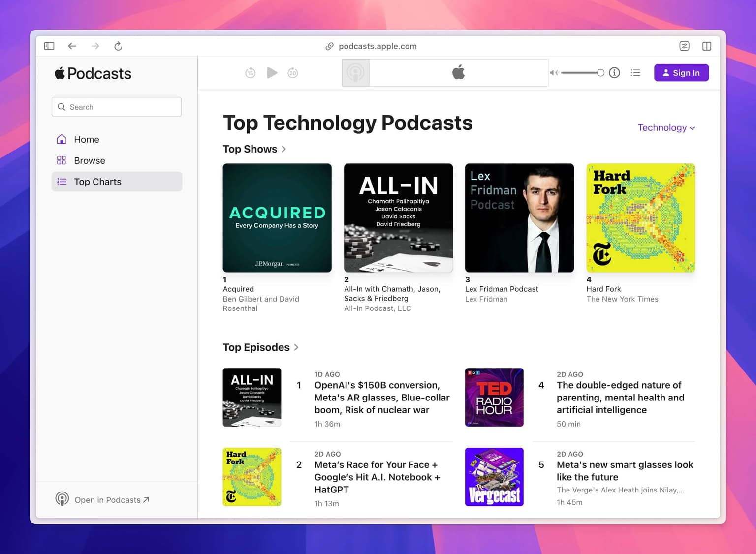Image resolution: width=756 pixels, height=554 pixels.
Task: Open OpenAI's $150B conversion episode
Action: (382, 398)
